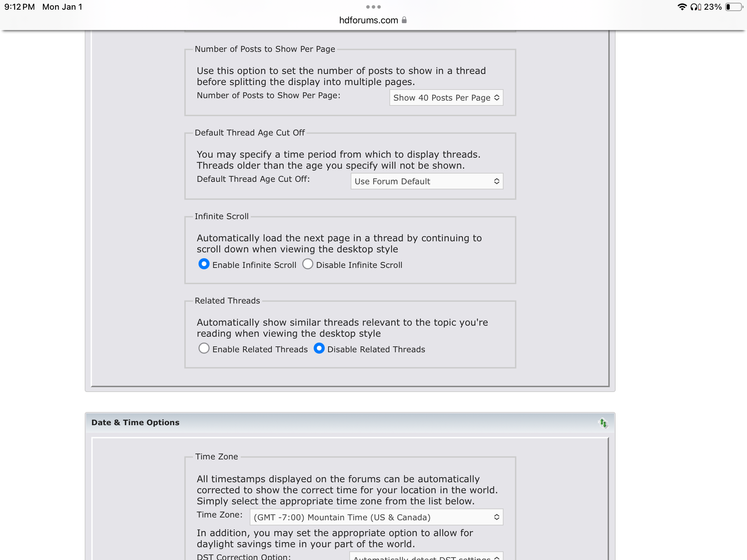747x560 pixels.
Task: Click the Disable Related Threads label text
Action: 376,349
